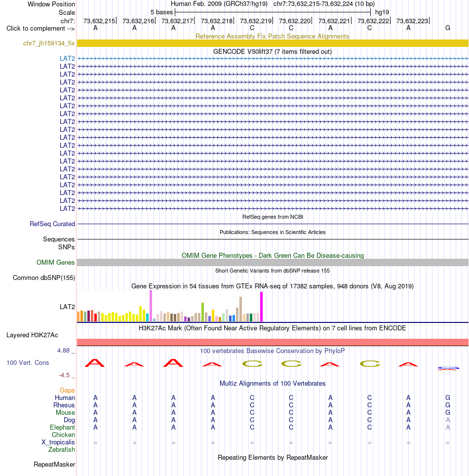This screenshot has height=476, width=469.
Task: Click the Scale track label
Action: 67,12
